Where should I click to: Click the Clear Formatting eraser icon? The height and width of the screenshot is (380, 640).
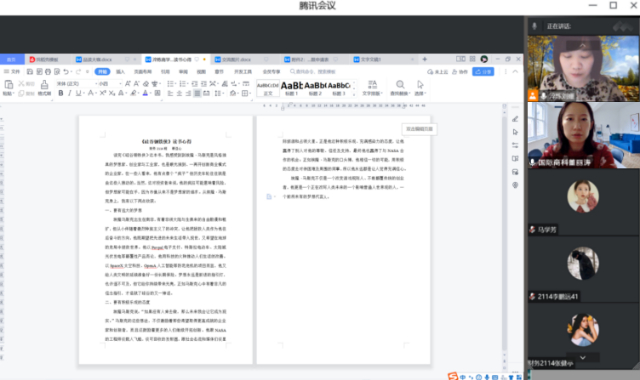click(x=146, y=84)
